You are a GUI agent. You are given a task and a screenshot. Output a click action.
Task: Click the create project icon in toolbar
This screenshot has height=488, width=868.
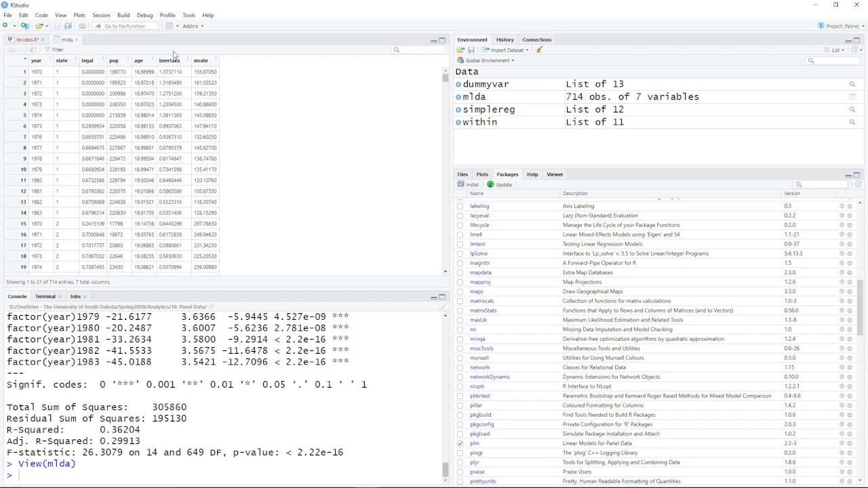click(25, 26)
